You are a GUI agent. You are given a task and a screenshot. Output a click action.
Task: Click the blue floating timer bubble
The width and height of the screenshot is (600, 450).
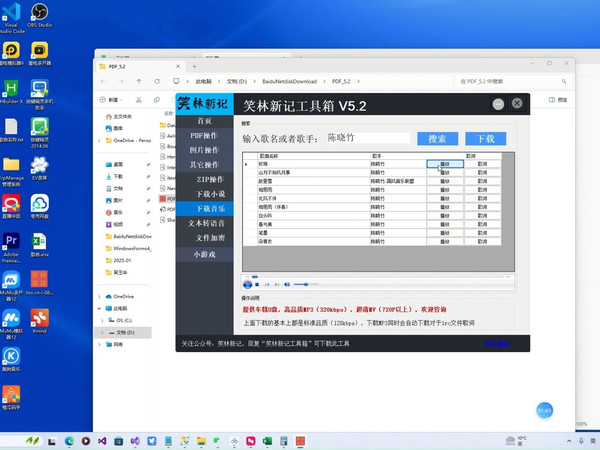[544, 411]
